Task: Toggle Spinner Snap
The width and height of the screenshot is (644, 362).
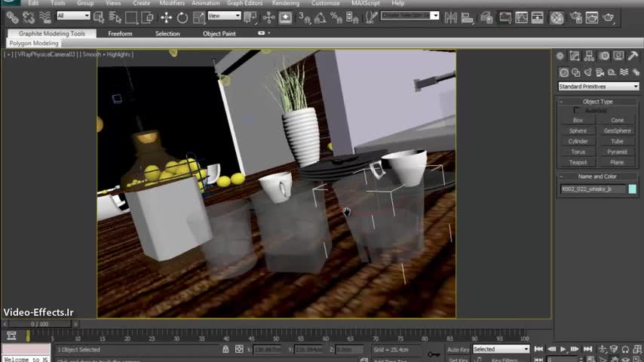Action: pyautogui.click(x=352, y=17)
